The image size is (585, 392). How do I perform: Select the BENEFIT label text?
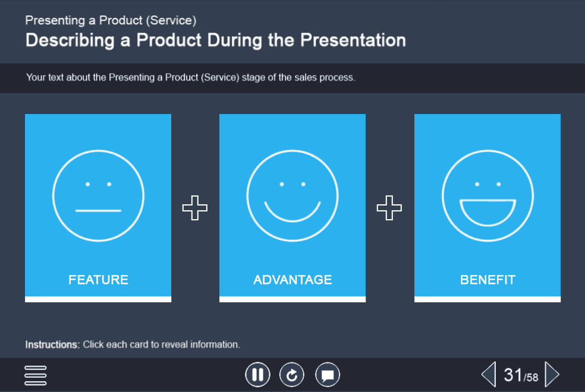pyautogui.click(x=487, y=280)
